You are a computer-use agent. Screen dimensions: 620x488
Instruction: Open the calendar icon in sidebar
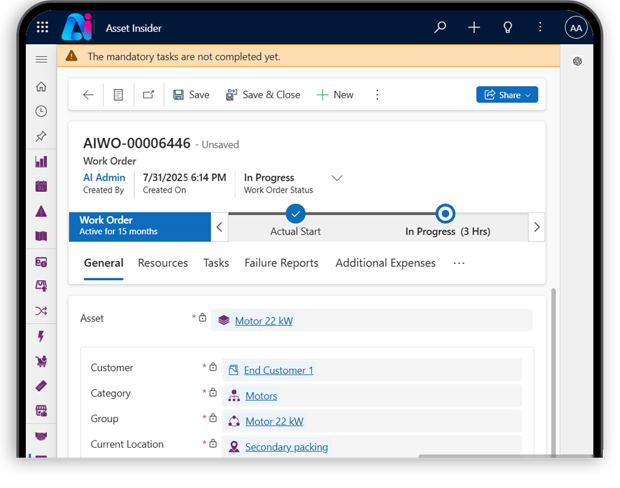(41, 186)
